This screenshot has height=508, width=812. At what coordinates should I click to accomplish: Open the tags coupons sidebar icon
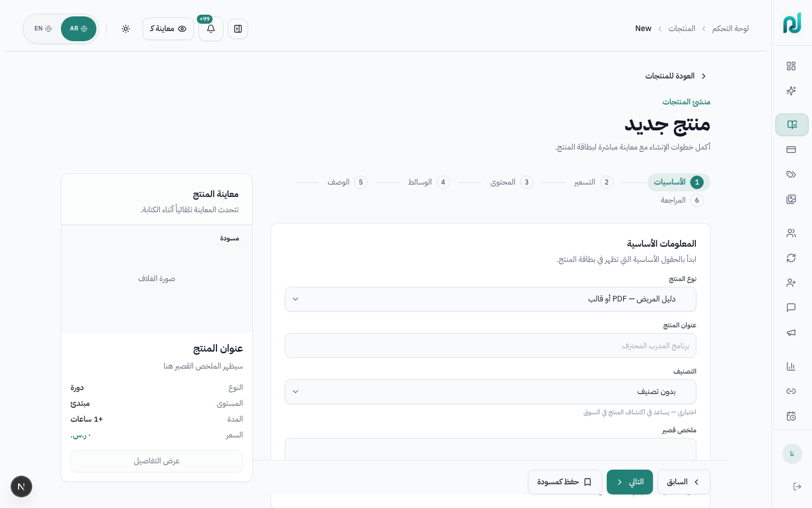pyautogui.click(x=791, y=174)
